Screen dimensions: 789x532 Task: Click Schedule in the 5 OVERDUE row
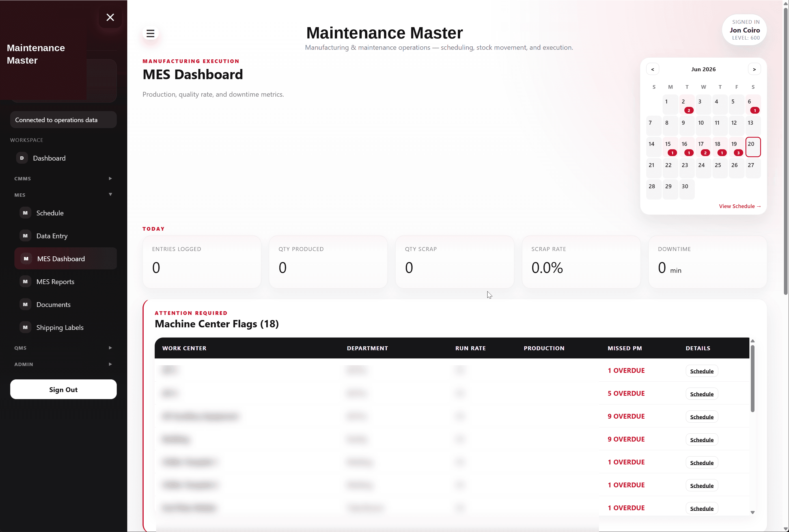point(702,393)
